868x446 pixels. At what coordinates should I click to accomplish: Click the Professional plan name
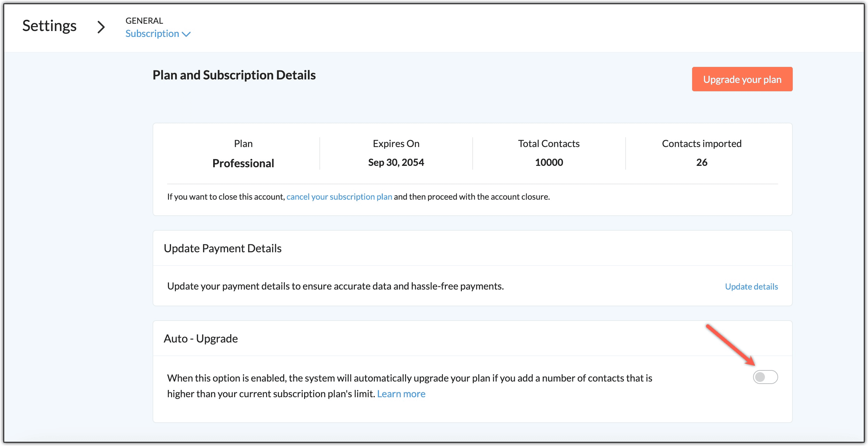(243, 163)
